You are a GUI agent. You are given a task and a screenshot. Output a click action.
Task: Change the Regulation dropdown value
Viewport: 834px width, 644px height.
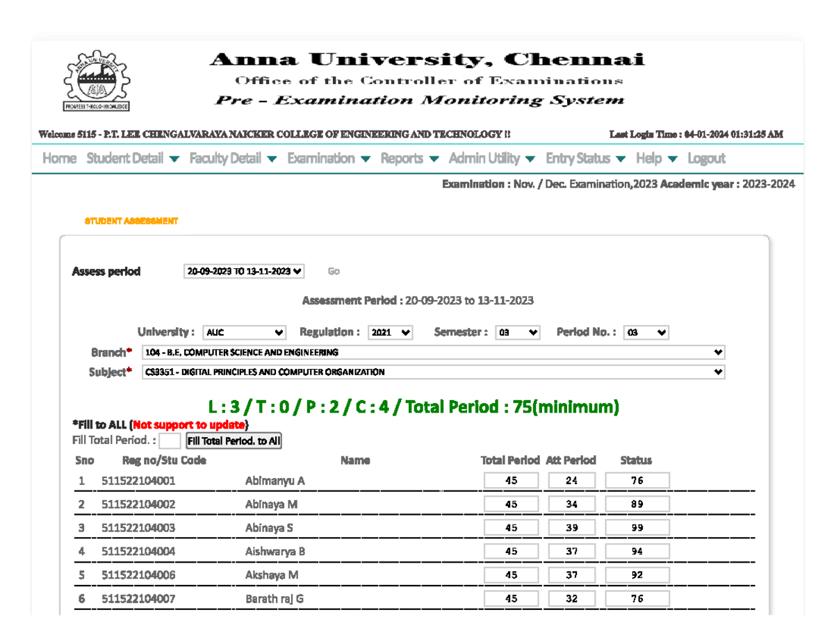pos(390,332)
